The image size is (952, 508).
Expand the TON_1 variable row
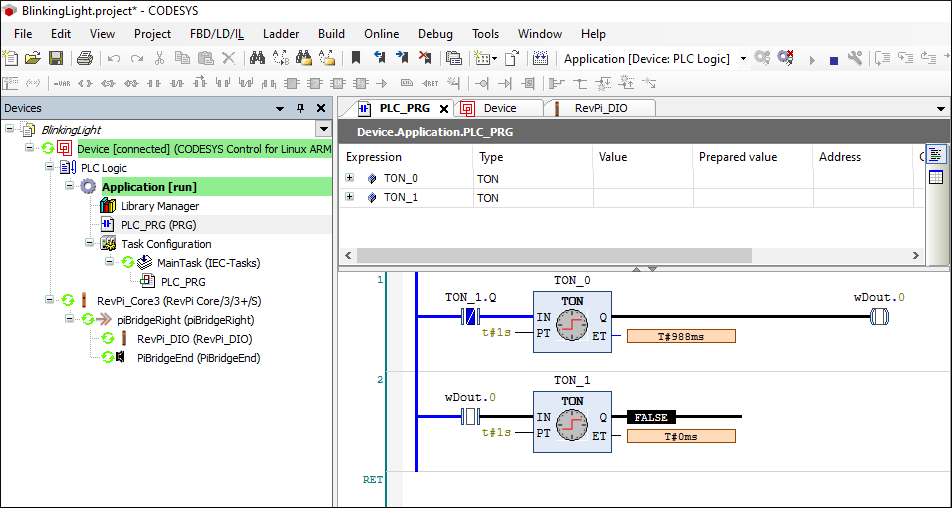350,197
